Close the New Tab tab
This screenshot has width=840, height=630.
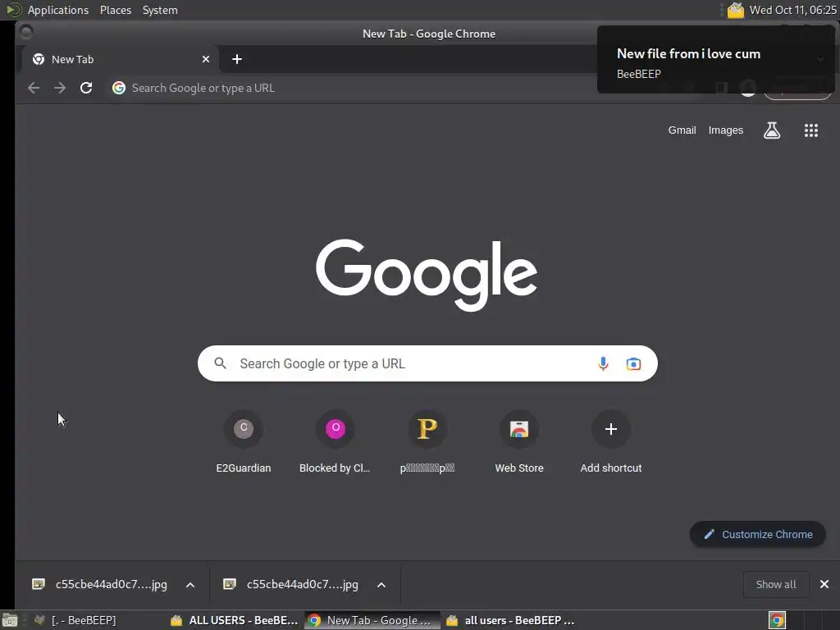pyautogui.click(x=206, y=59)
